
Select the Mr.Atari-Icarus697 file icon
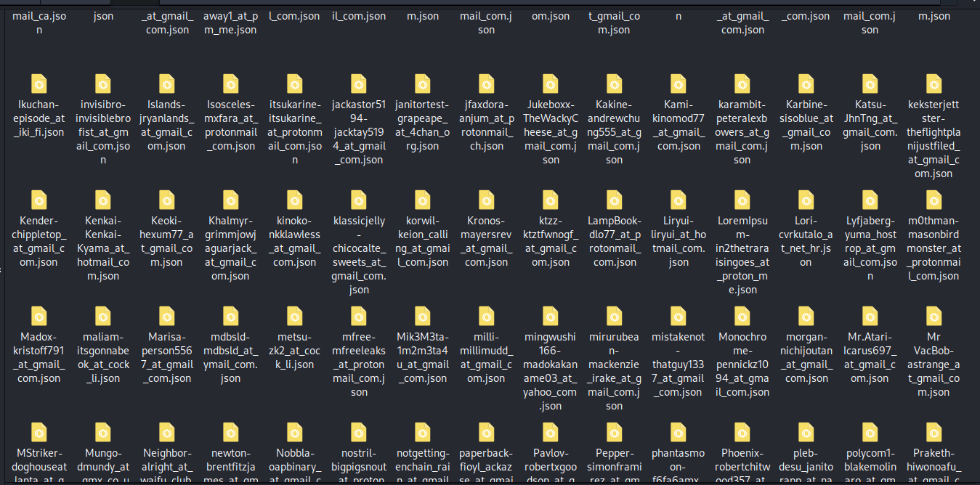870,317
